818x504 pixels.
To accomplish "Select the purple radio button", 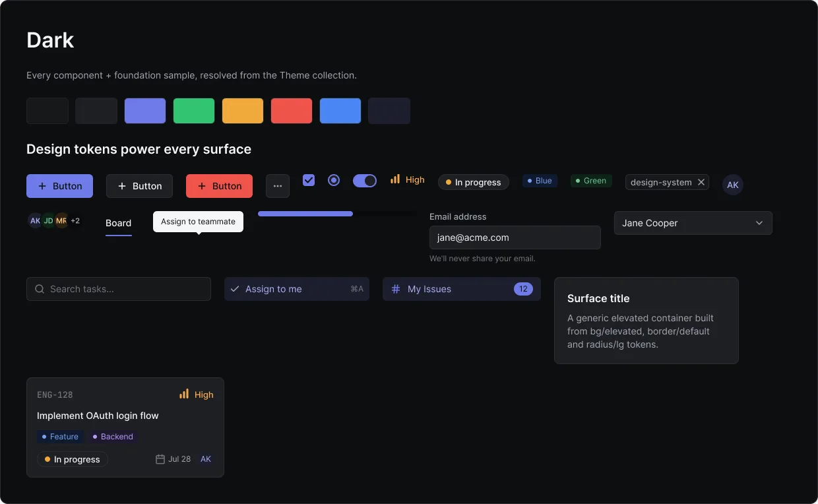I will click(x=334, y=180).
